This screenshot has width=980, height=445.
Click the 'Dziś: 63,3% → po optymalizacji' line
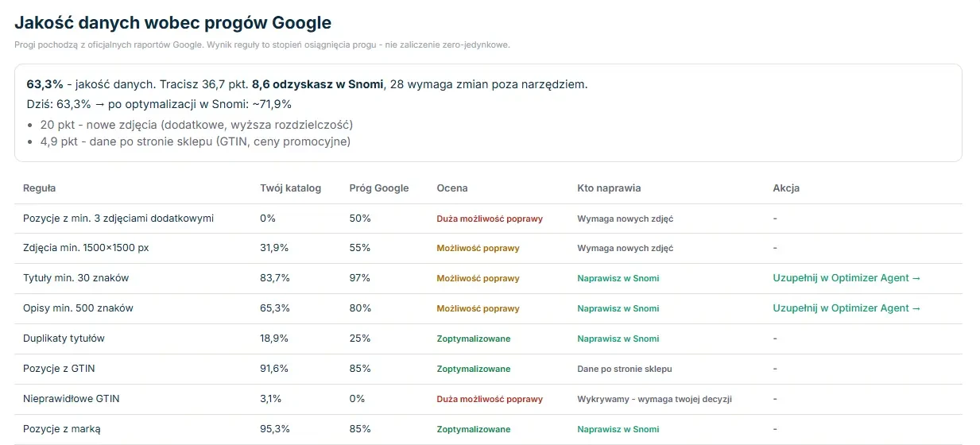[x=159, y=103]
